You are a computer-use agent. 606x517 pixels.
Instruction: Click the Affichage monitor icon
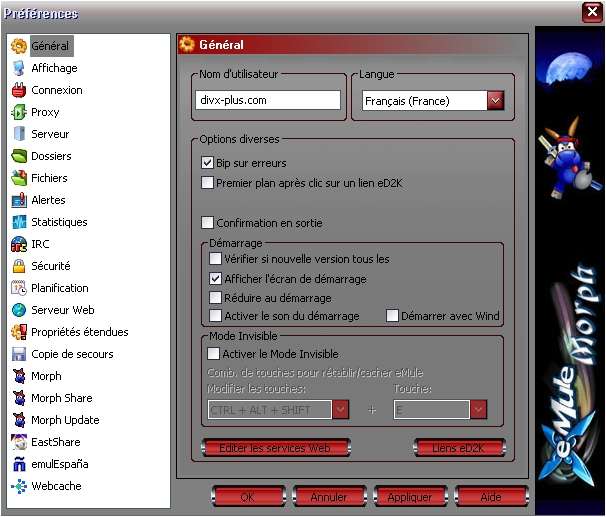coord(19,68)
